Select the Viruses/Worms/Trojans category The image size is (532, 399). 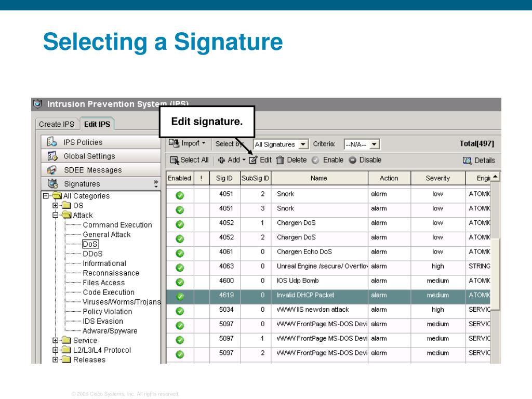[122, 302]
